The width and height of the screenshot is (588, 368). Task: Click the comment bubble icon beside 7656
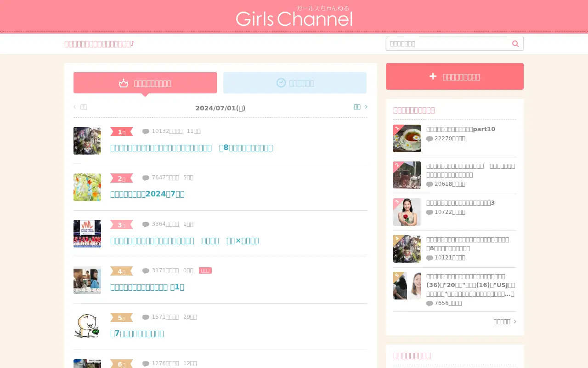tap(430, 304)
